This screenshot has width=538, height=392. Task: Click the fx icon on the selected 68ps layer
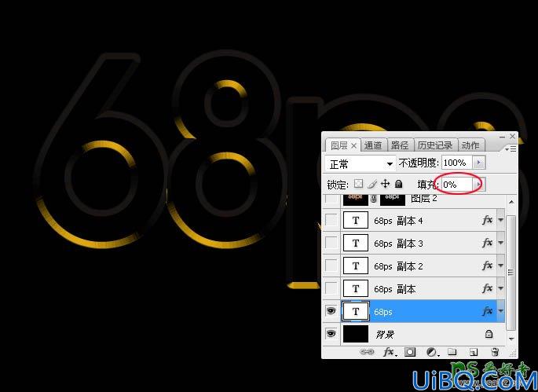coord(487,311)
